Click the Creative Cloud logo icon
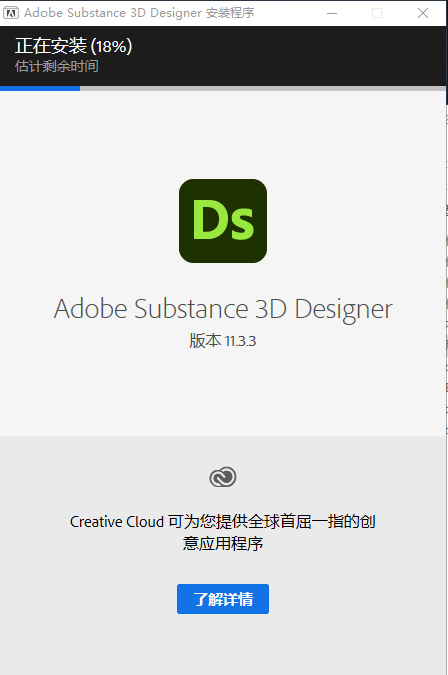The image size is (448, 675). (222, 477)
